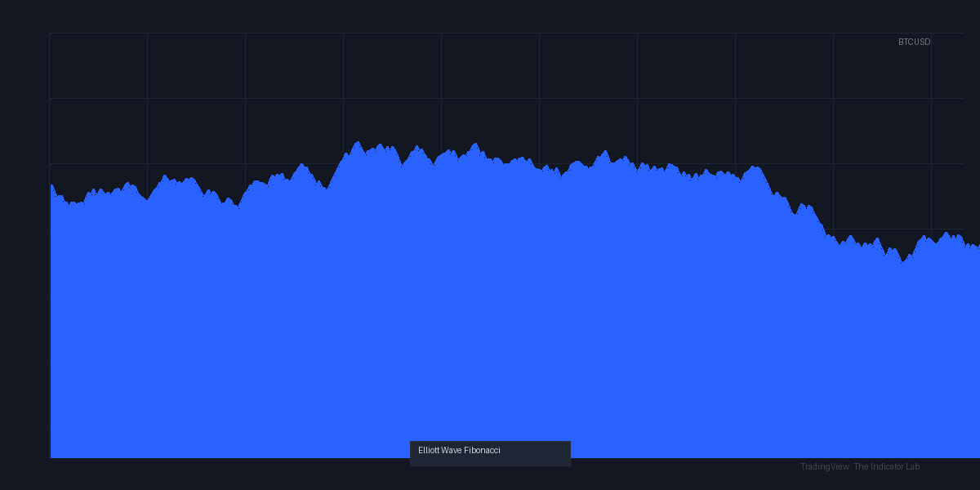Click the empty space right of Fibonacci text in box
This screenshot has width=980, height=490.
pos(535,451)
